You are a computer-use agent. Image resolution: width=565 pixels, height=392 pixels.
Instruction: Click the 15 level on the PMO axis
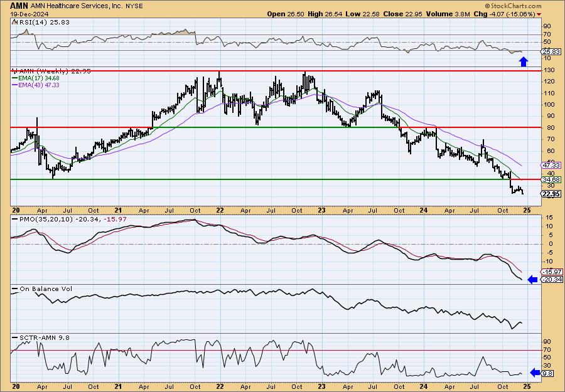(549, 218)
